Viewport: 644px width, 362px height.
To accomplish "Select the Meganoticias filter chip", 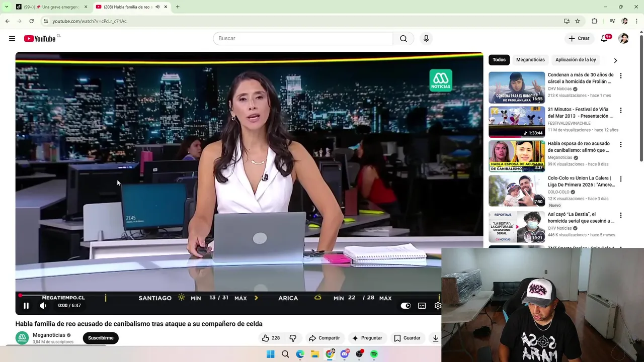I will pyautogui.click(x=530, y=60).
